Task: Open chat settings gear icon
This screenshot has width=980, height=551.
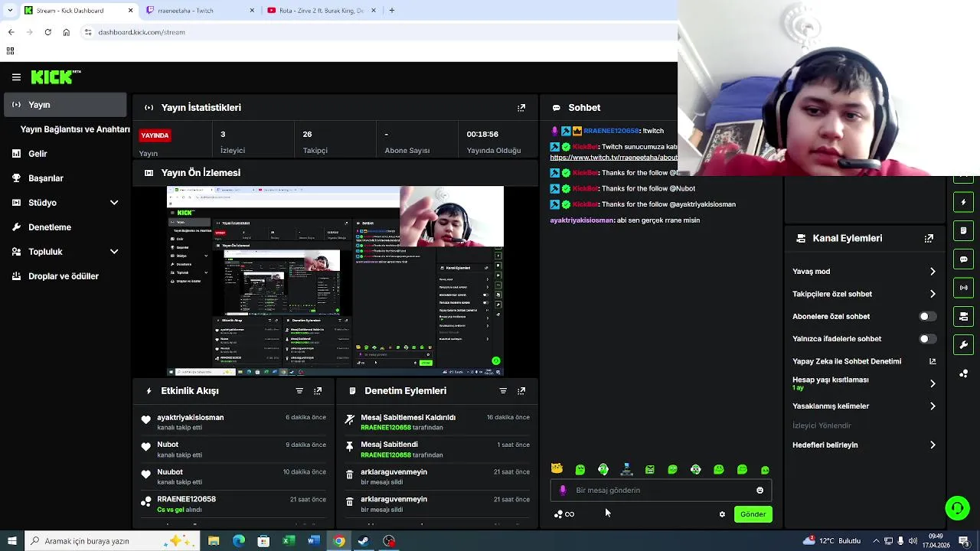Action: pyautogui.click(x=722, y=514)
